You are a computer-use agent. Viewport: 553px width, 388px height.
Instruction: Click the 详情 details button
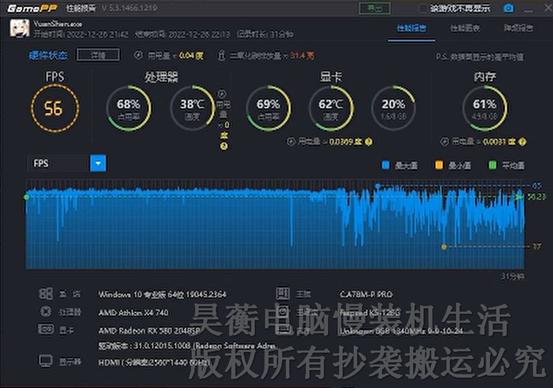pos(98,55)
